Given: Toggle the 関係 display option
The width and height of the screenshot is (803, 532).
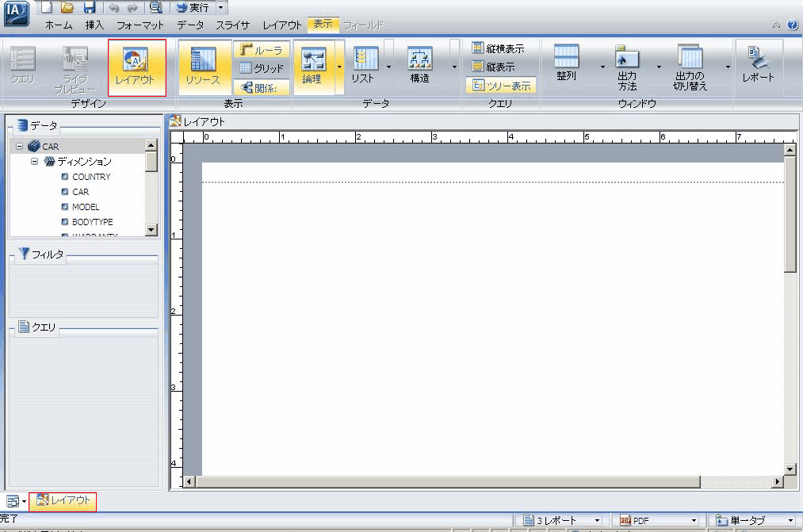Looking at the screenshot, I should click(262, 87).
